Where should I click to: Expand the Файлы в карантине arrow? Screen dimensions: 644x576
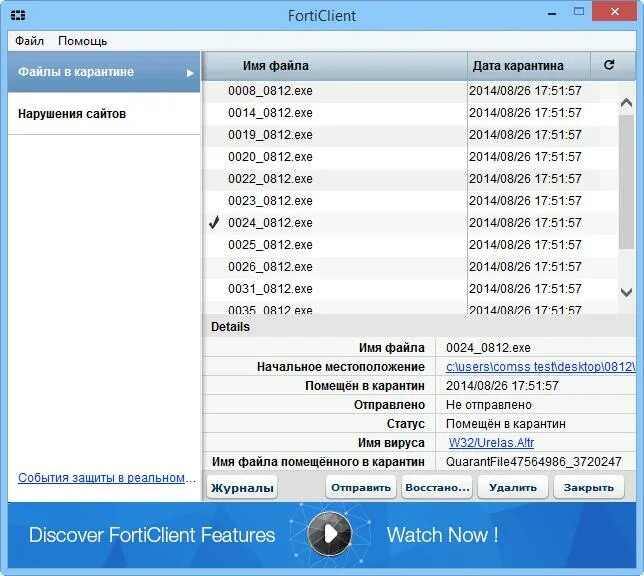point(190,73)
